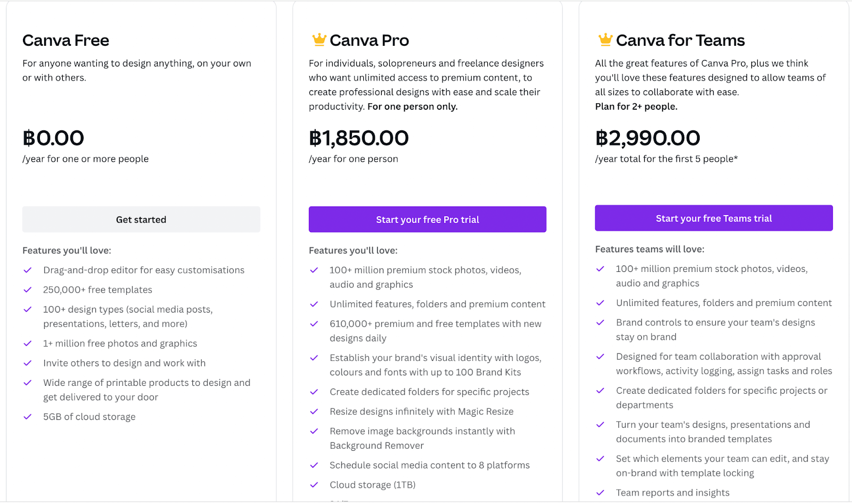Click the ฿2,990.00 yearly price

648,138
